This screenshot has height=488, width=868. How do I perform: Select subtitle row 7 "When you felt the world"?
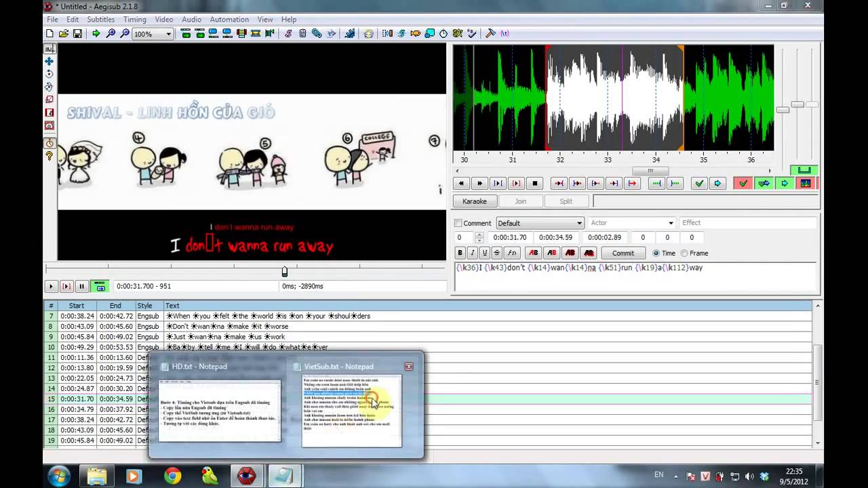(427, 316)
